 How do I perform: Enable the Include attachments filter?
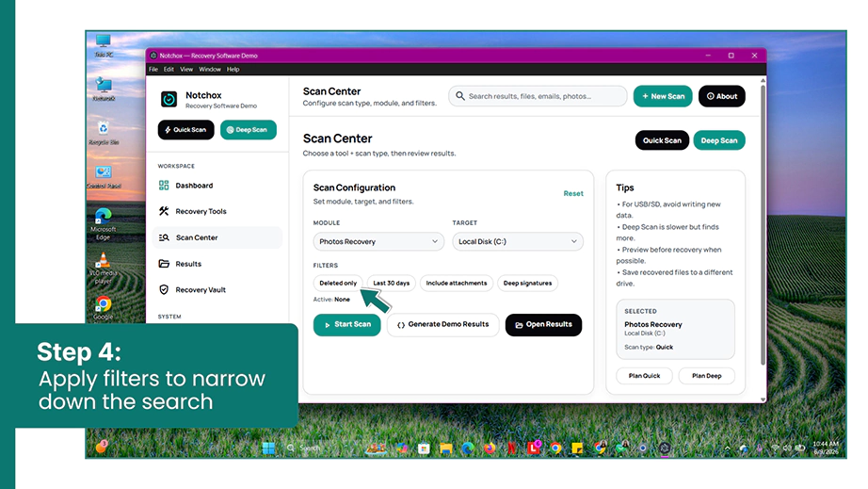point(457,283)
